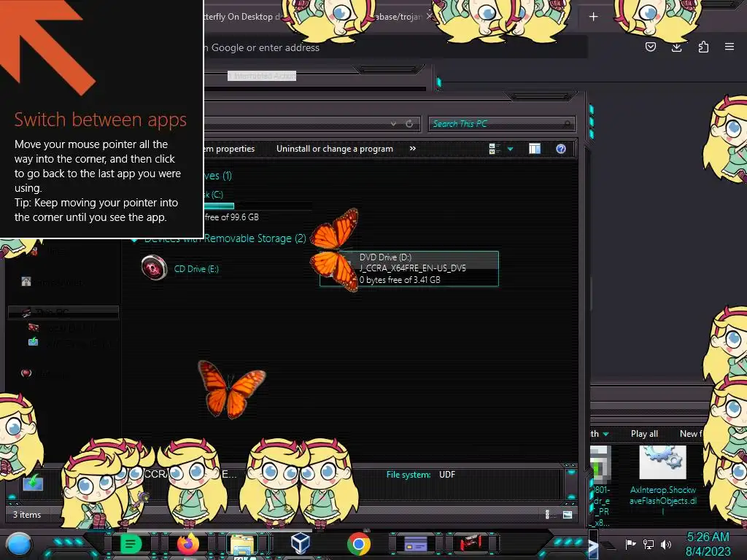Image resolution: width=747 pixels, height=560 pixels.
Task: Switch to large icons view in status bar
Action: [568, 514]
